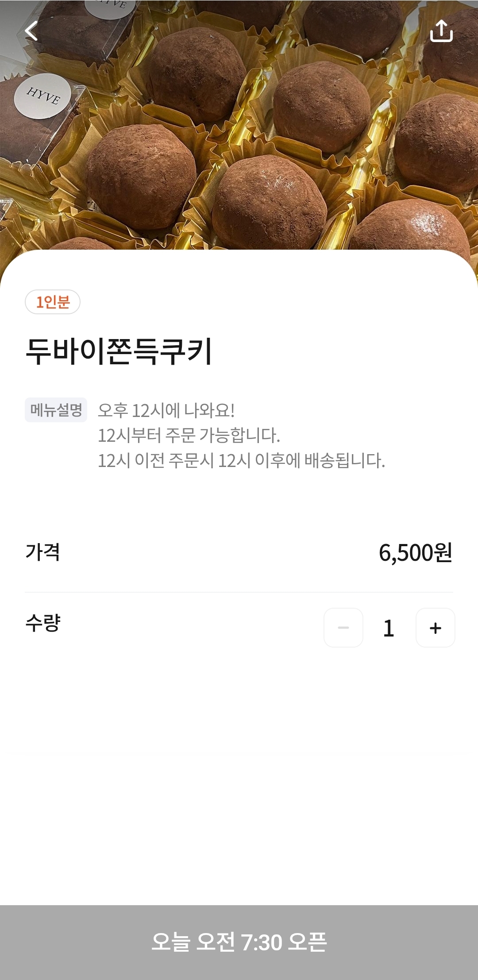The height and width of the screenshot is (980, 478).
Task: Tap the 가격 label
Action: coord(42,552)
